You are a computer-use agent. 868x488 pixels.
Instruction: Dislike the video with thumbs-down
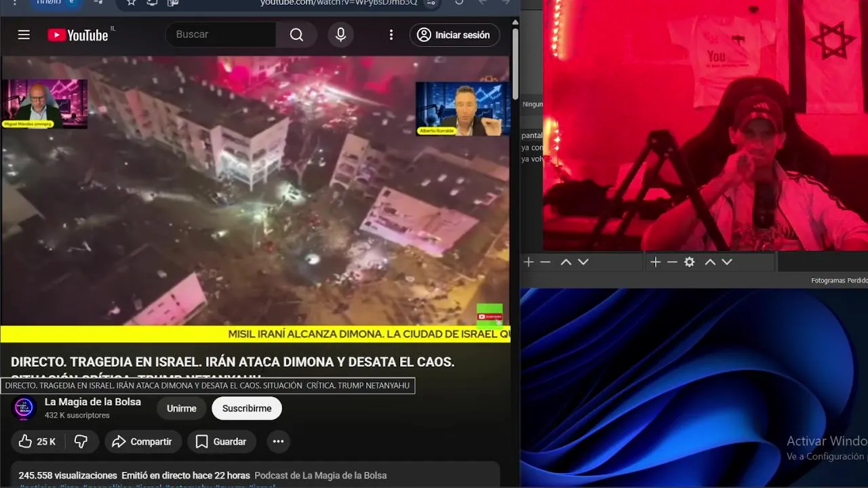[81, 441]
